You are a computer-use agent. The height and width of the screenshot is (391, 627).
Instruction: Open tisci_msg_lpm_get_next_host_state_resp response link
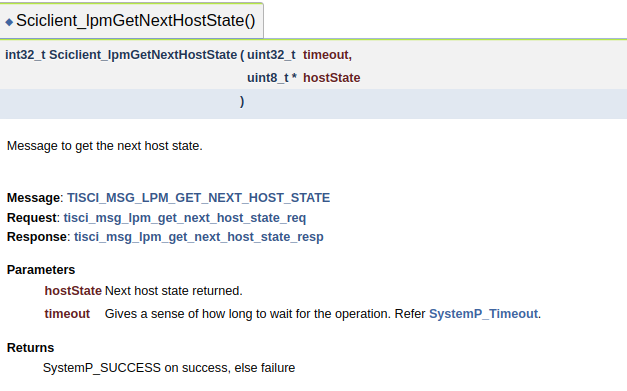click(x=199, y=237)
